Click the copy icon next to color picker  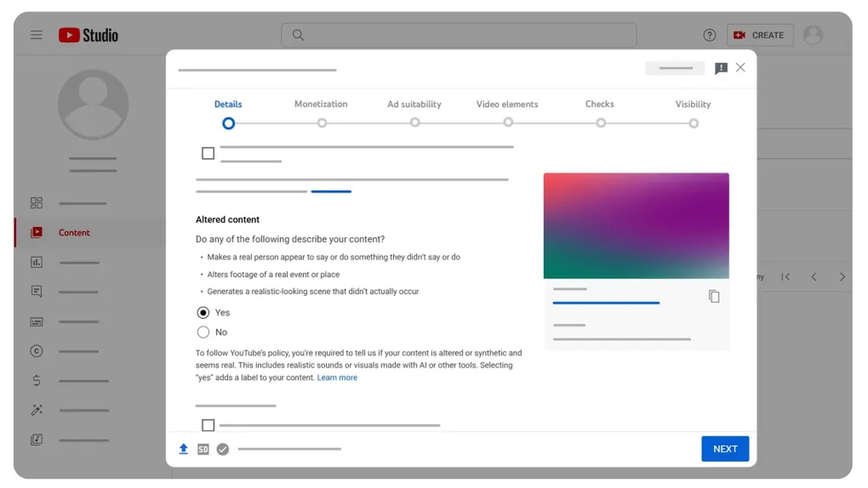713,296
